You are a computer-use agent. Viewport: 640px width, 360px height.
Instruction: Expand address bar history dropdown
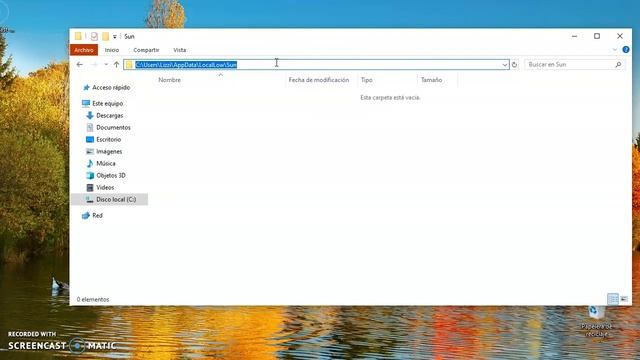(x=504, y=64)
